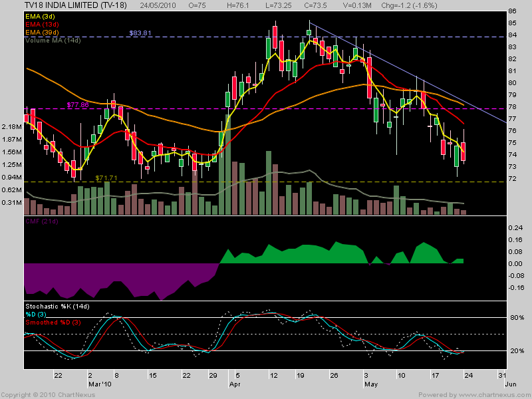Click the TV18 INDIA LIMITED (TV-18) chart title
532x399 pixels.
click(x=76, y=5)
